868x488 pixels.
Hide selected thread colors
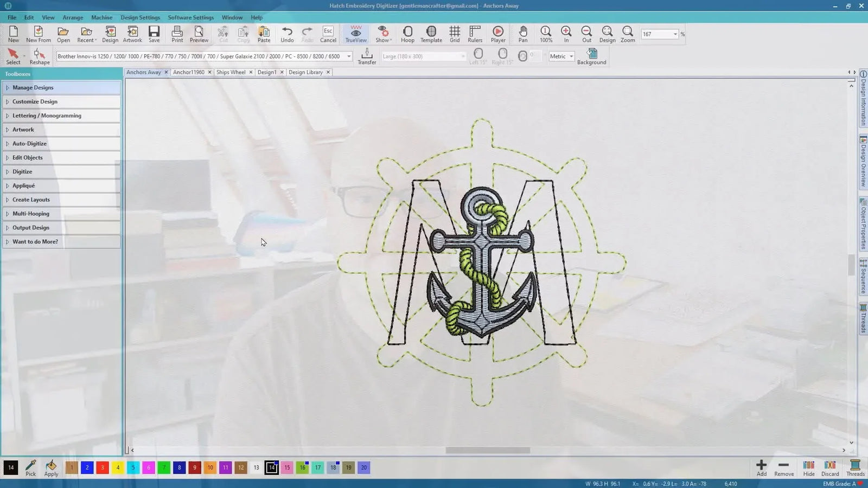point(808,467)
